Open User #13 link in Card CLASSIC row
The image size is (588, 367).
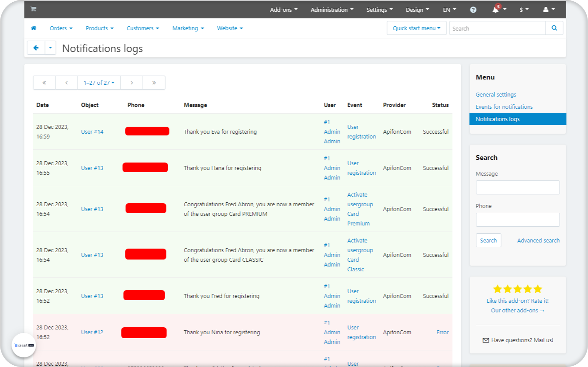[92, 255]
